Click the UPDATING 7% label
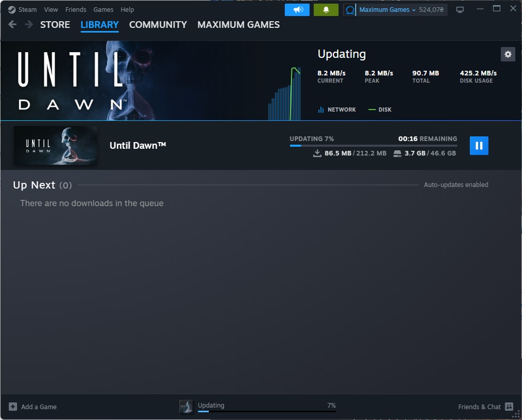The height and width of the screenshot is (420, 522). (312, 138)
